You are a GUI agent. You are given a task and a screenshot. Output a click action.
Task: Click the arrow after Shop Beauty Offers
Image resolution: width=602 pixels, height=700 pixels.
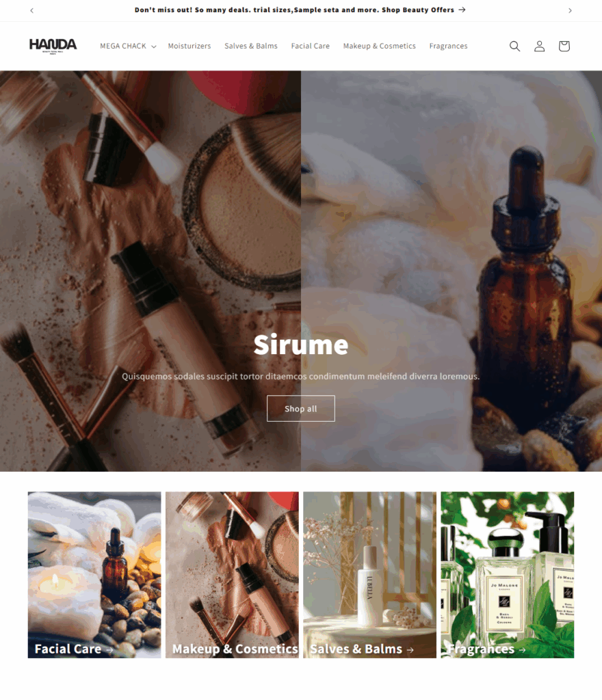(462, 10)
